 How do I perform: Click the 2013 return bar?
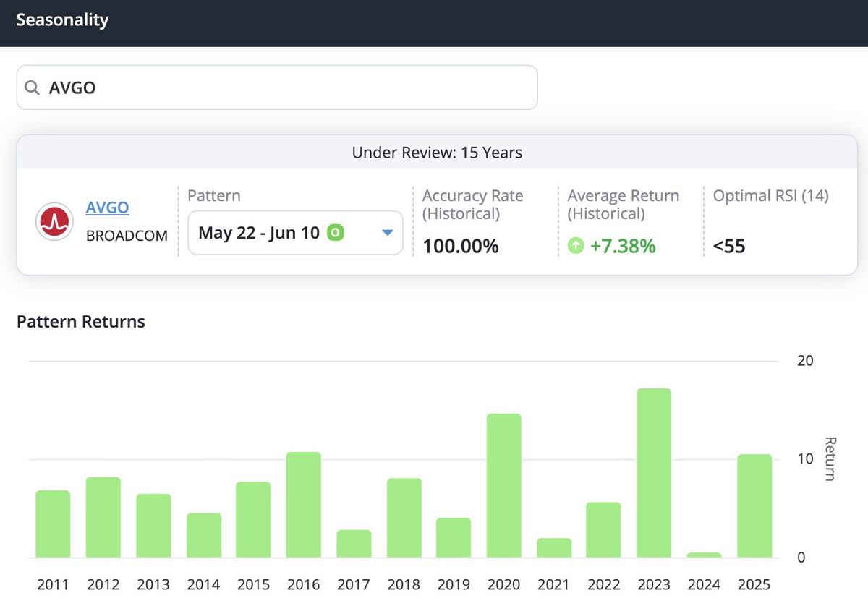coord(153,526)
